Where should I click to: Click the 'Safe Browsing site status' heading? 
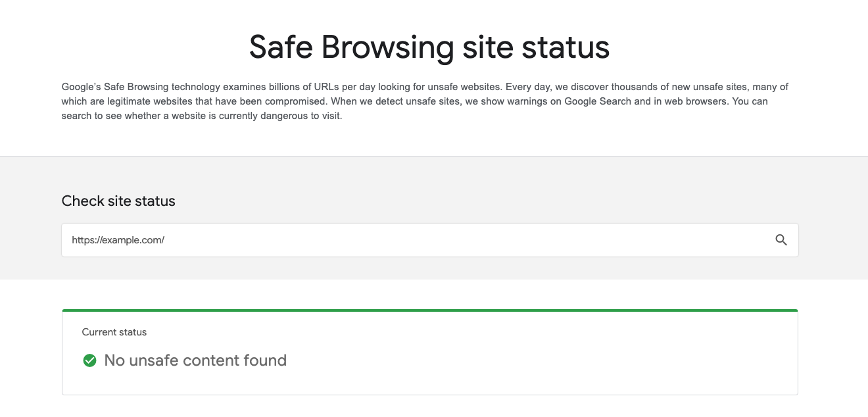click(429, 46)
